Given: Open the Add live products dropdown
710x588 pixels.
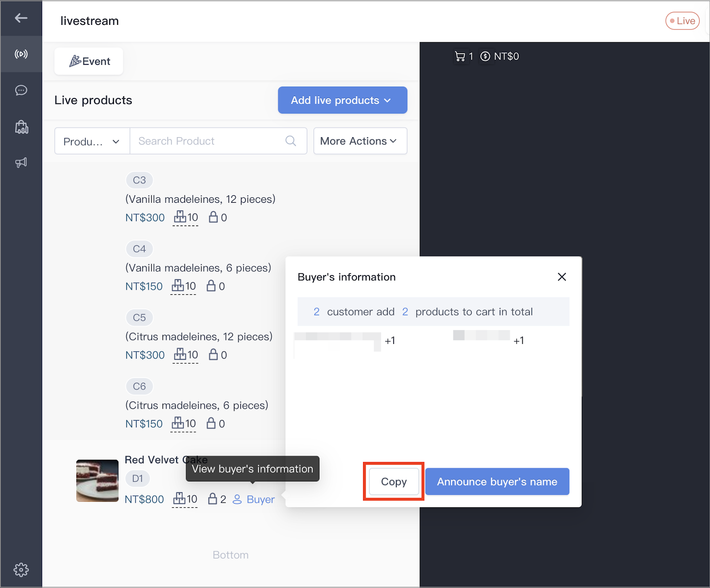Looking at the screenshot, I should [342, 100].
